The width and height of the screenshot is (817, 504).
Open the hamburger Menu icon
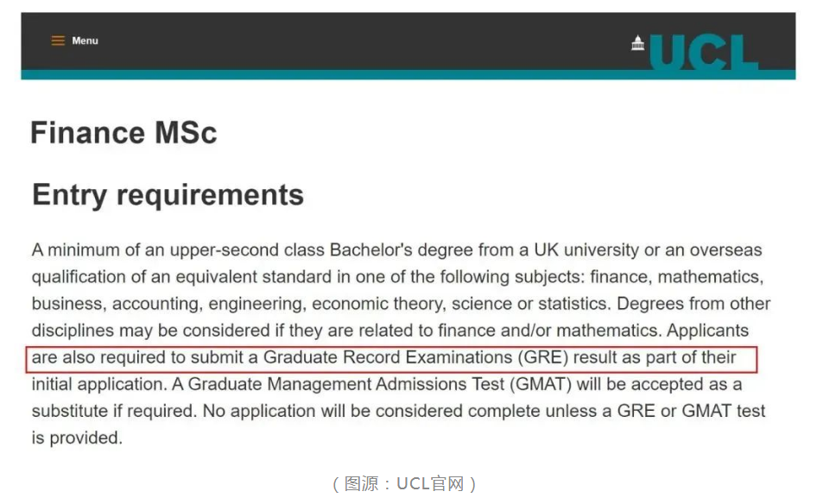[58, 41]
